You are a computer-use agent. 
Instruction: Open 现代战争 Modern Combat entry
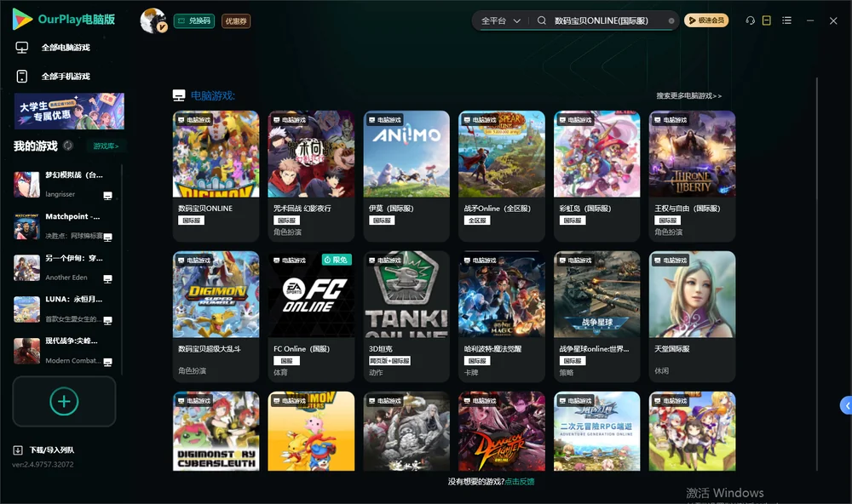pyautogui.click(x=64, y=351)
